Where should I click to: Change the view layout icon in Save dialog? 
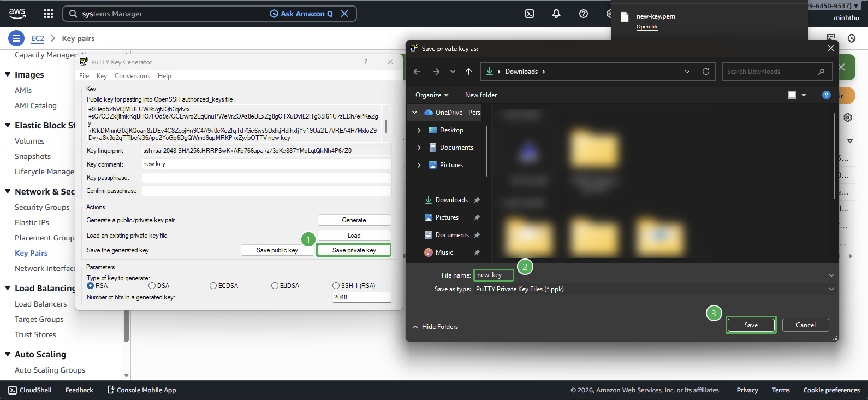pyautogui.click(x=792, y=95)
